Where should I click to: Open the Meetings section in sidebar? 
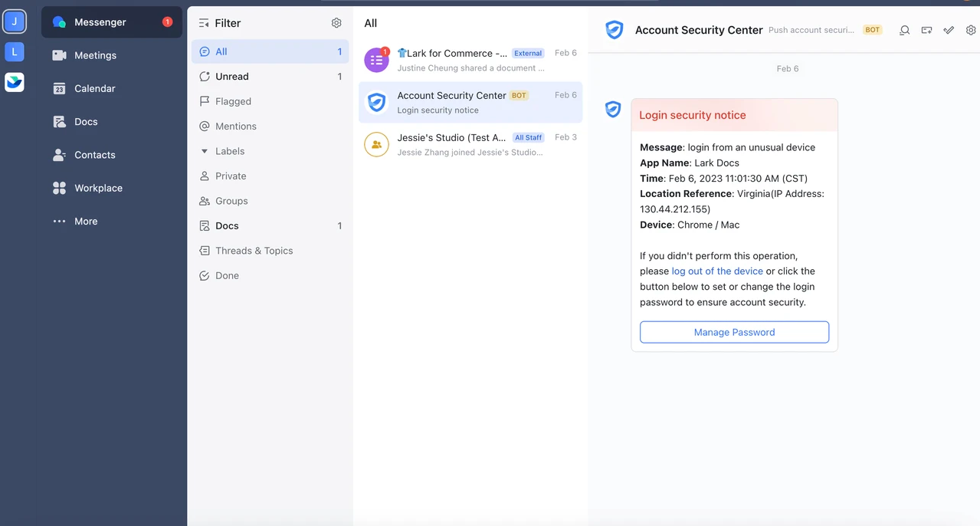(x=94, y=55)
